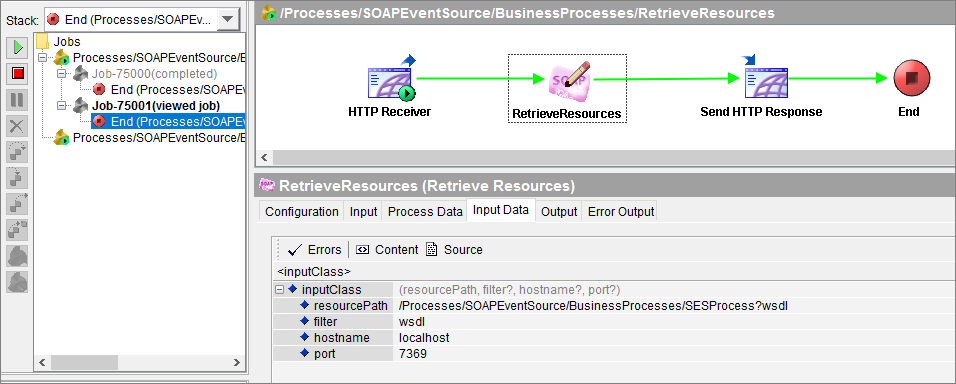
Task: Click the jobs tree scrollbar right arrow
Action: pos(238,363)
